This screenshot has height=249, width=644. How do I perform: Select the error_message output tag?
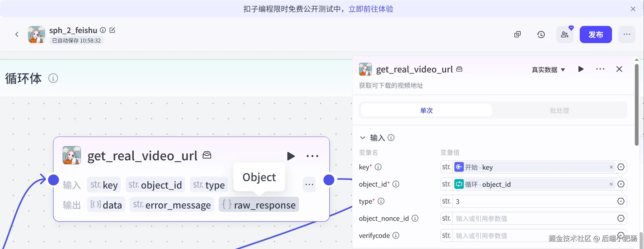(172, 205)
